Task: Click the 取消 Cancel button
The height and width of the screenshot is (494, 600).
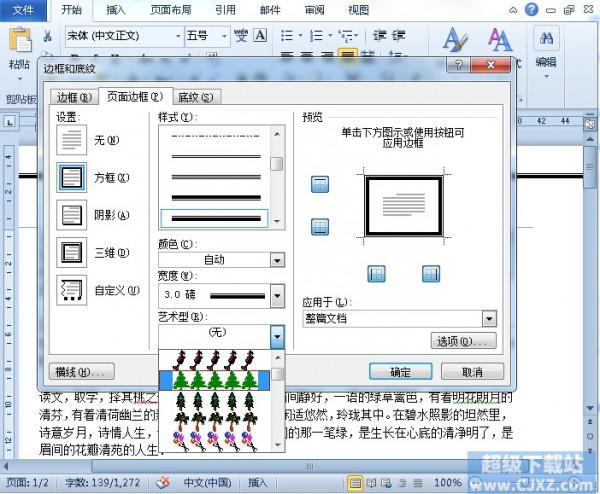Action: (x=472, y=371)
